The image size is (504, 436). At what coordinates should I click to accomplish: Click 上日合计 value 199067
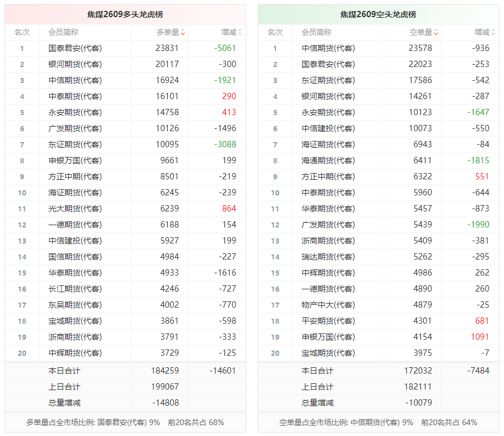coord(165,387)
